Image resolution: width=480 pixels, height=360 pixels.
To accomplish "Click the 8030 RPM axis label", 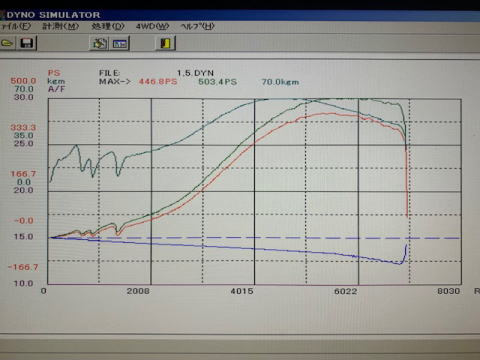I will coord(449,291).
